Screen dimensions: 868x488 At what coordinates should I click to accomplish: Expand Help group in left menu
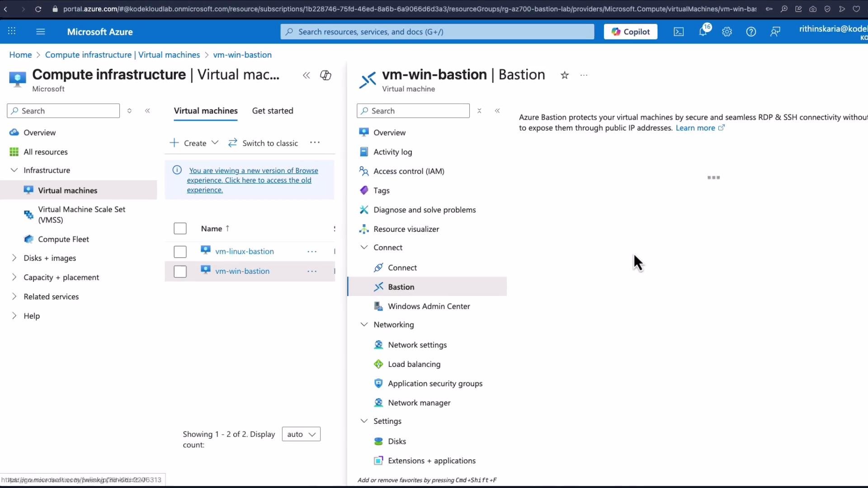coord(14,316)
